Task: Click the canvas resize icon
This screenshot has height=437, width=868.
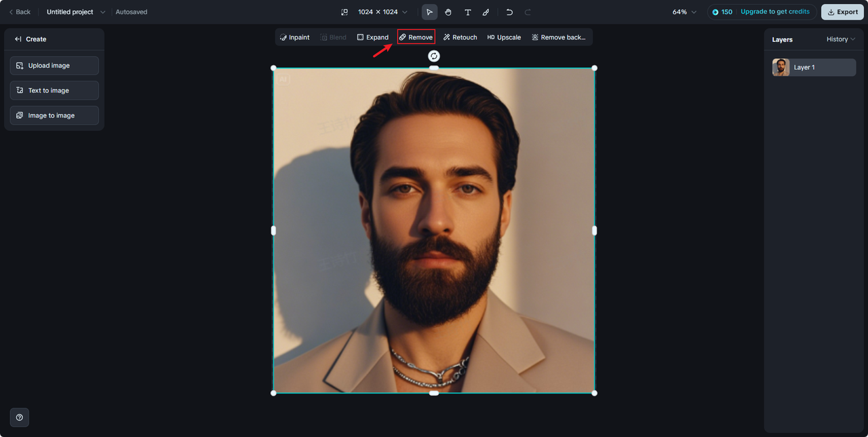Action: (x=344, y=12)
